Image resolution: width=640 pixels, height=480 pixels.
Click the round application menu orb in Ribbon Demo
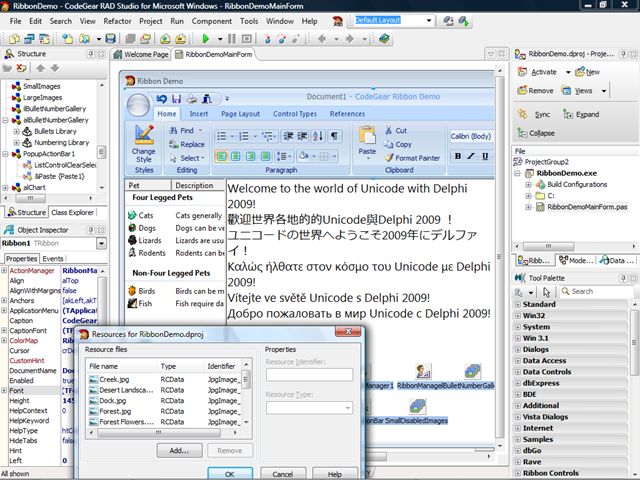138,105
